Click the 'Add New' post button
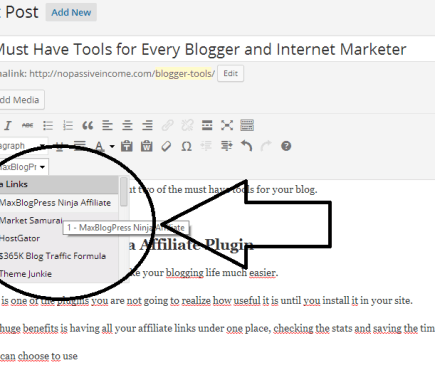The image size is (435, 375). tap(71, 12)
